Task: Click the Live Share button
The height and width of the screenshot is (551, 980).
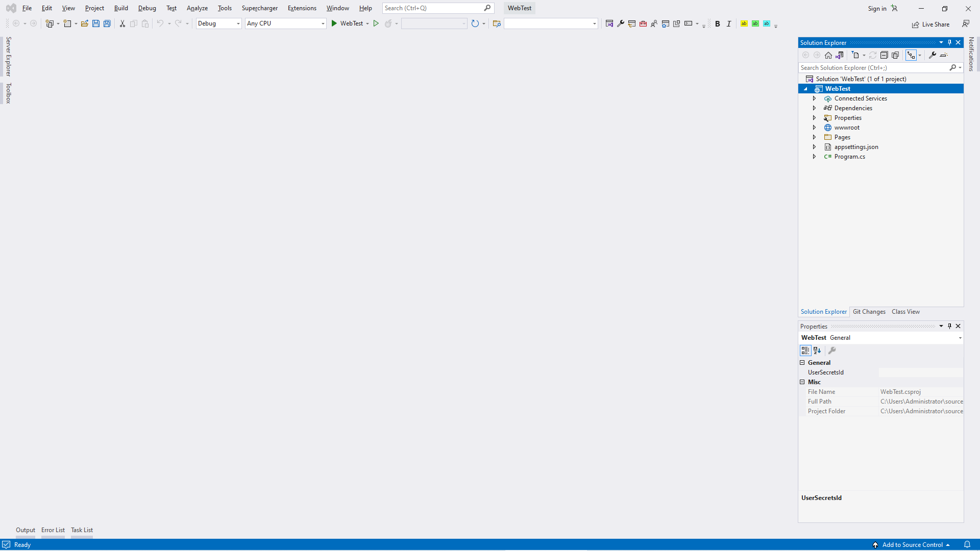Action: pos(931,24)
